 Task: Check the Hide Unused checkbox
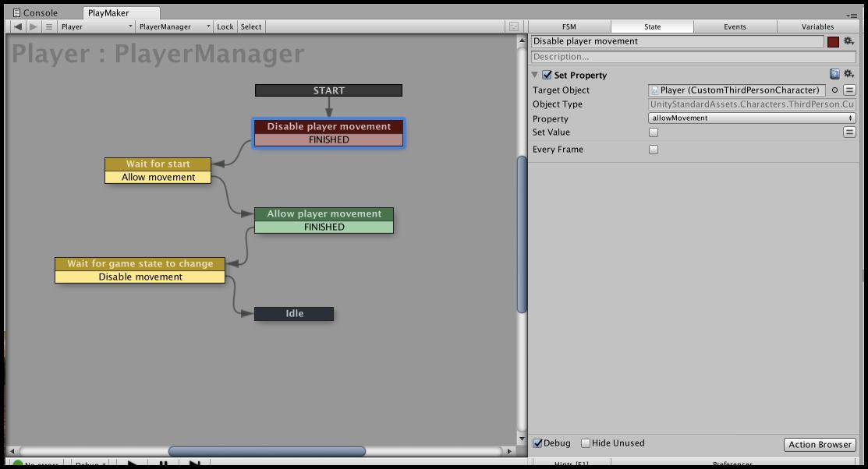[586, 443]
